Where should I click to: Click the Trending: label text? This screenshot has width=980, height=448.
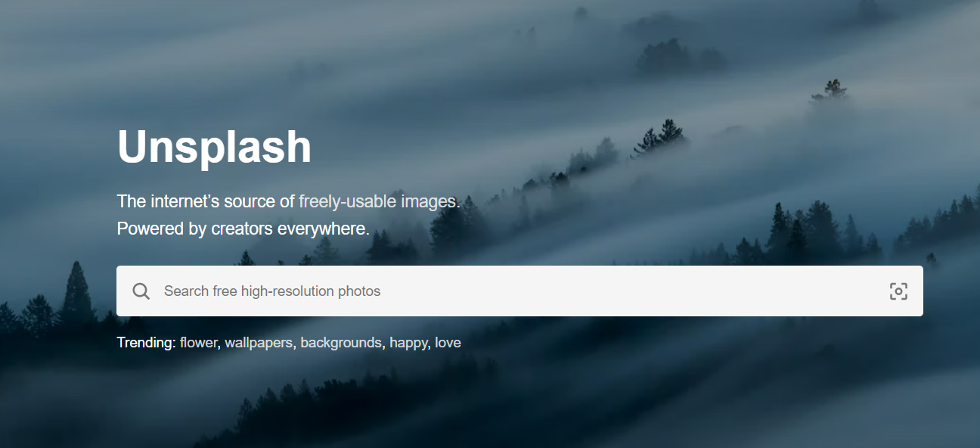[146, 343]
